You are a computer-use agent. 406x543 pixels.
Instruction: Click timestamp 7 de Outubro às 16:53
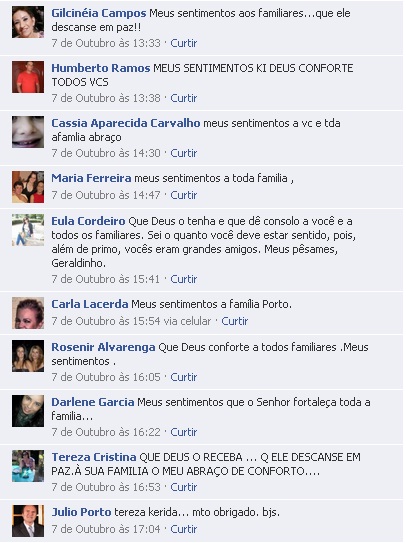click(106, 487)
